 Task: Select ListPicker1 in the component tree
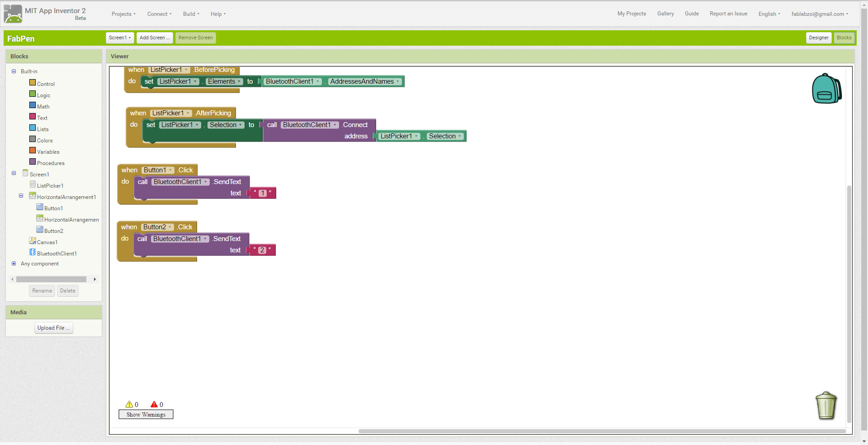click(50, 186)
